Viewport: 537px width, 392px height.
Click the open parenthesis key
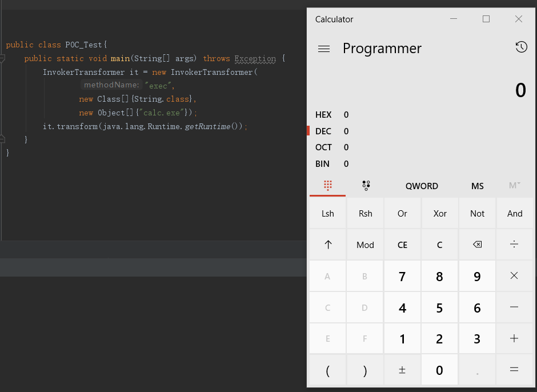328,370
